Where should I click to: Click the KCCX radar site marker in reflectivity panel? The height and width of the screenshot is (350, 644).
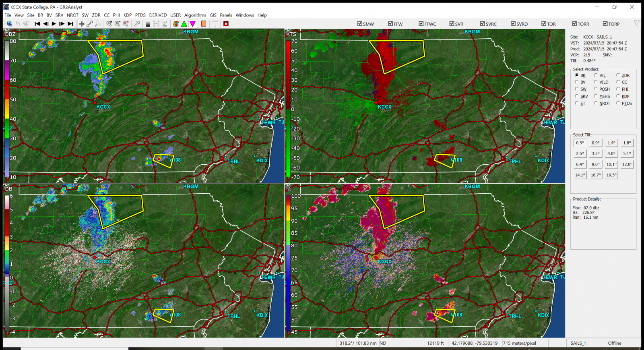(95, 103)
